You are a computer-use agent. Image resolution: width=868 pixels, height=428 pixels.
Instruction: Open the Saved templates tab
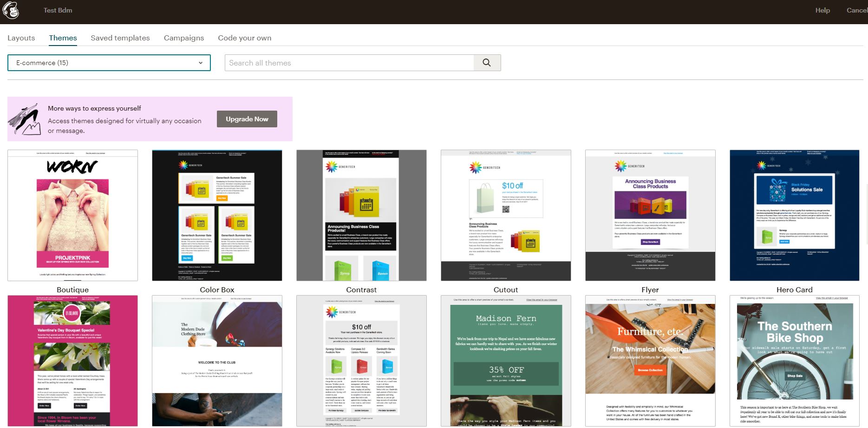[x=120, y=38]
